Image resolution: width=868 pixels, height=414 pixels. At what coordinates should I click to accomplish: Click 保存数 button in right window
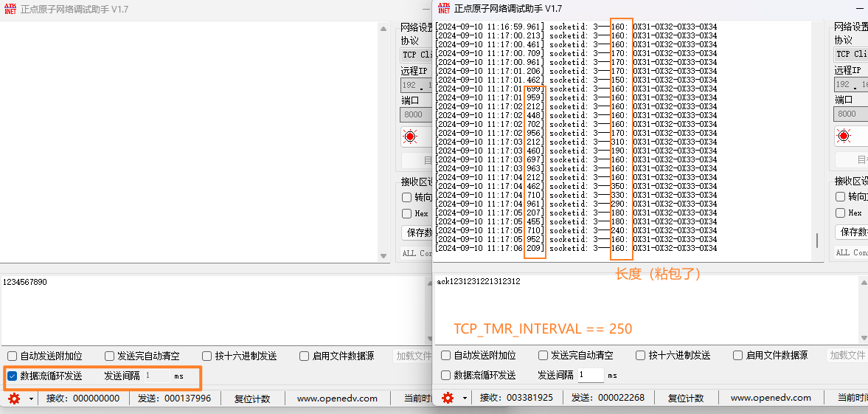click(x=851, y=232)
